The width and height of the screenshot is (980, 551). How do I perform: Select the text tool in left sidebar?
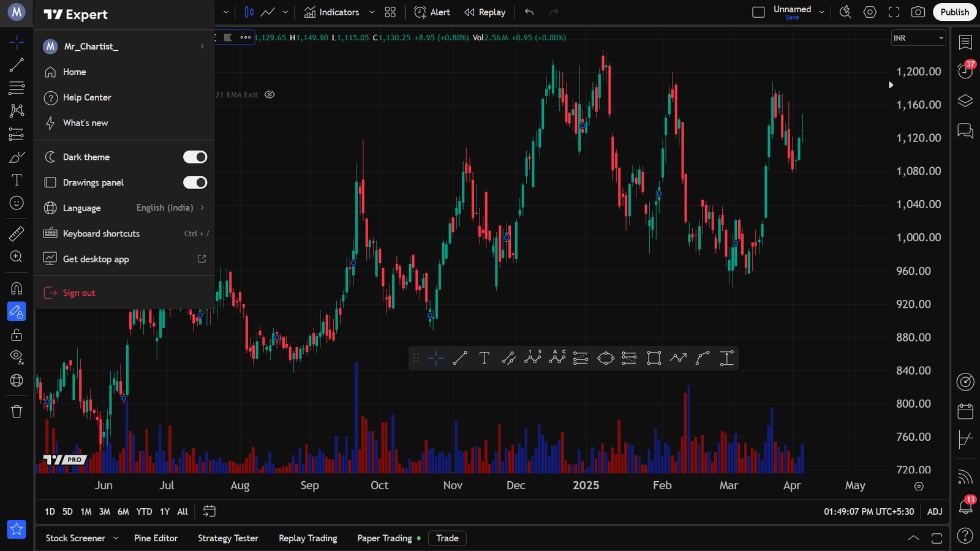[17, 180]
